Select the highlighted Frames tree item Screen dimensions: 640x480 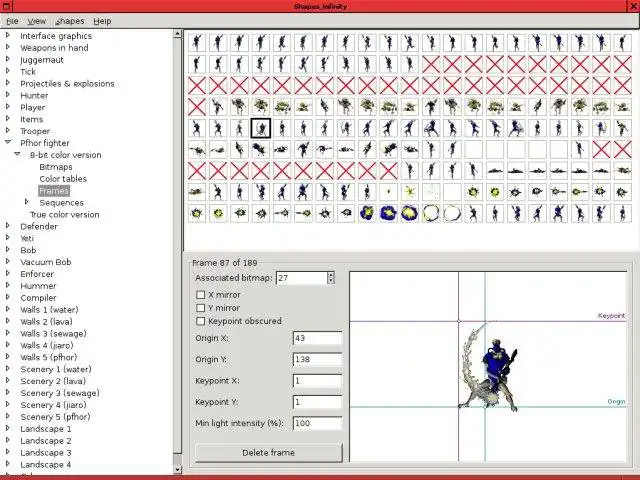coord(54,191)
